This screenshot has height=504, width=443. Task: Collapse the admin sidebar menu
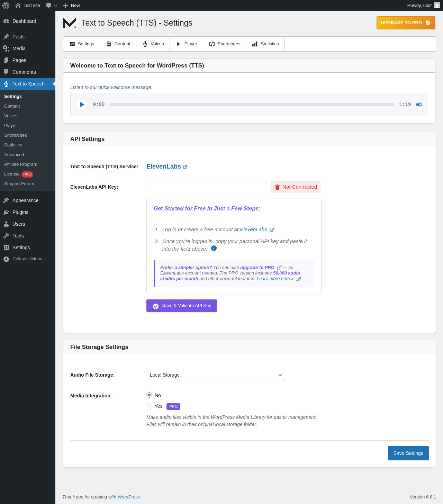click(28, 259)
